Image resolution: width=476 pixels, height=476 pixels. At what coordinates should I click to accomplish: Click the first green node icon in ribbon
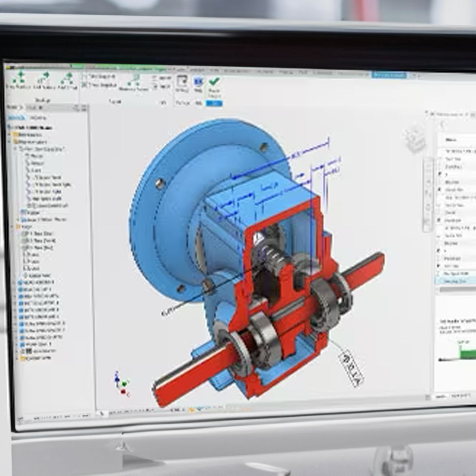[x=19, y=78]
